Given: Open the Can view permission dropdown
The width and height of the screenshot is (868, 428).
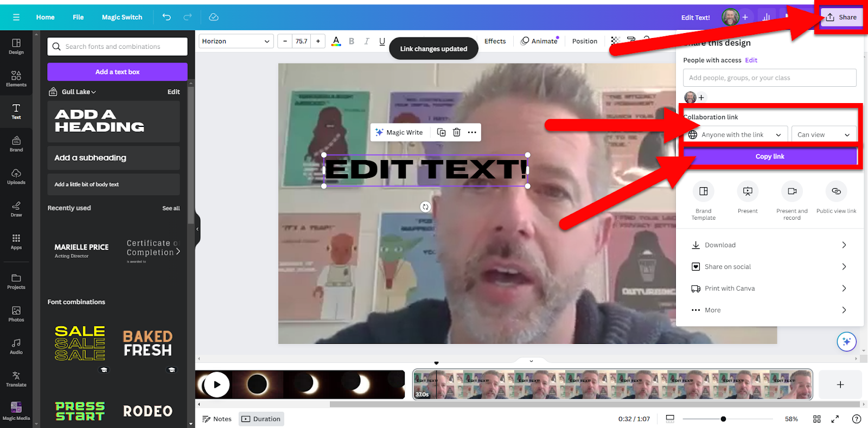Looking at the screenshot, I should pyautogui.click(x=824, y=135).
